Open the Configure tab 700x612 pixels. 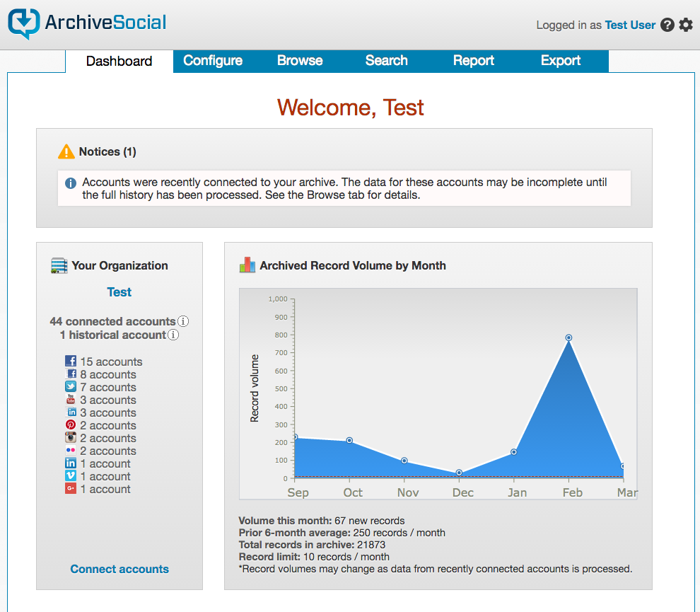213,61
